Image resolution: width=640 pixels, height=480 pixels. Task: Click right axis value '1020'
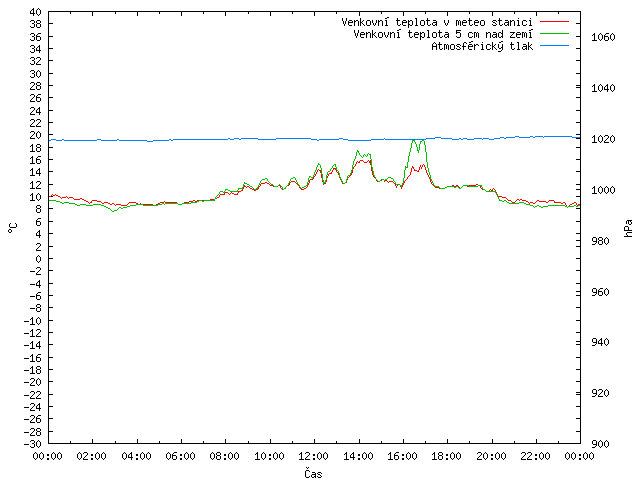tap(603, 139)
